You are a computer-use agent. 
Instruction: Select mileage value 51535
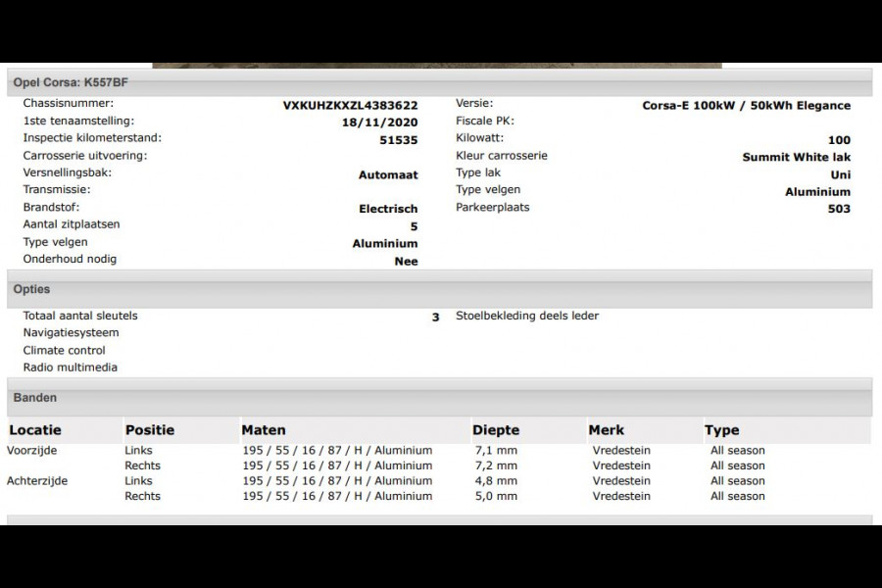pyautogui.click(x=398, y=140)
